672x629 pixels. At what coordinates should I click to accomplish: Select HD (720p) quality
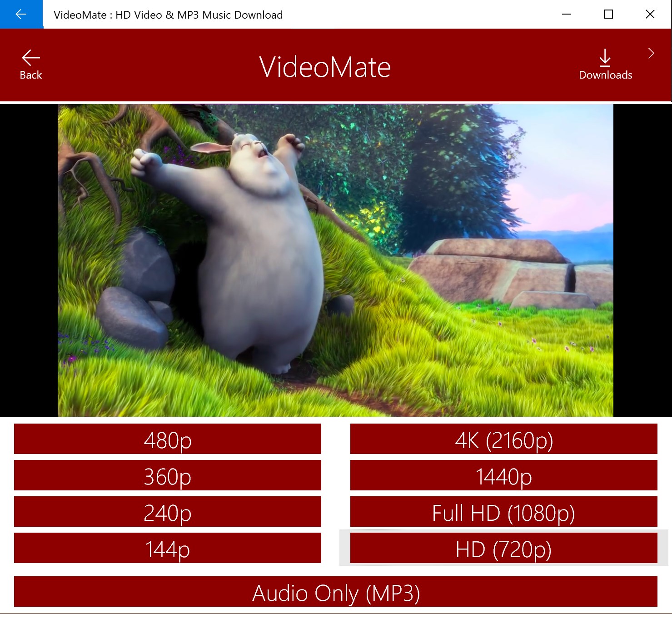(504, 548)
